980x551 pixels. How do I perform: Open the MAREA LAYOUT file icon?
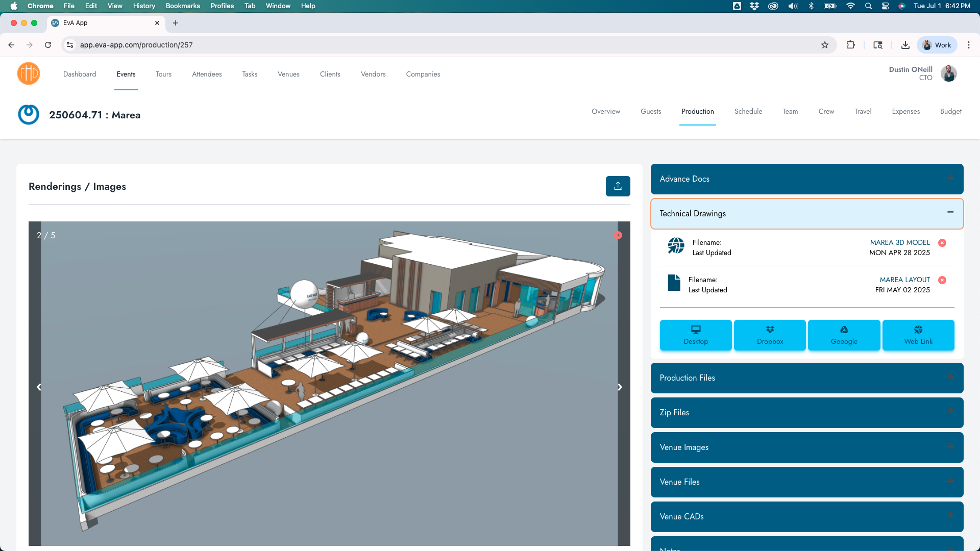[x=674, y=283]
